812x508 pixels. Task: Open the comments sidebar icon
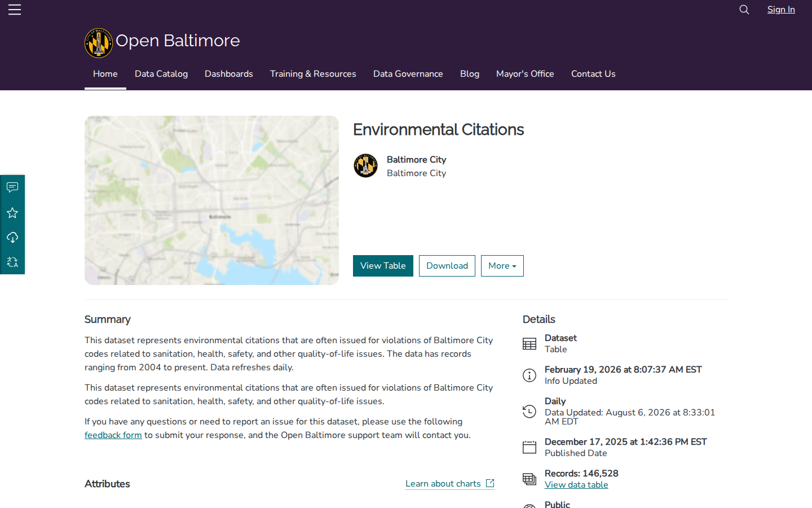point(12,187)
